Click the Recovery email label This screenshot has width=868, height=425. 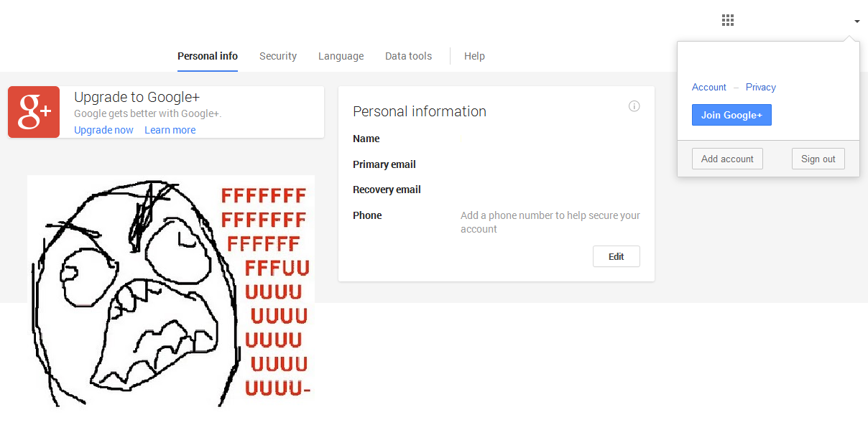tap(387, 190)
